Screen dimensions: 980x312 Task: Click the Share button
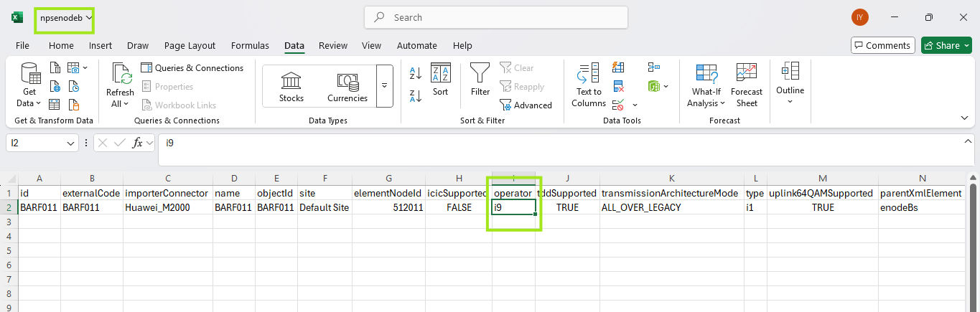946,45
